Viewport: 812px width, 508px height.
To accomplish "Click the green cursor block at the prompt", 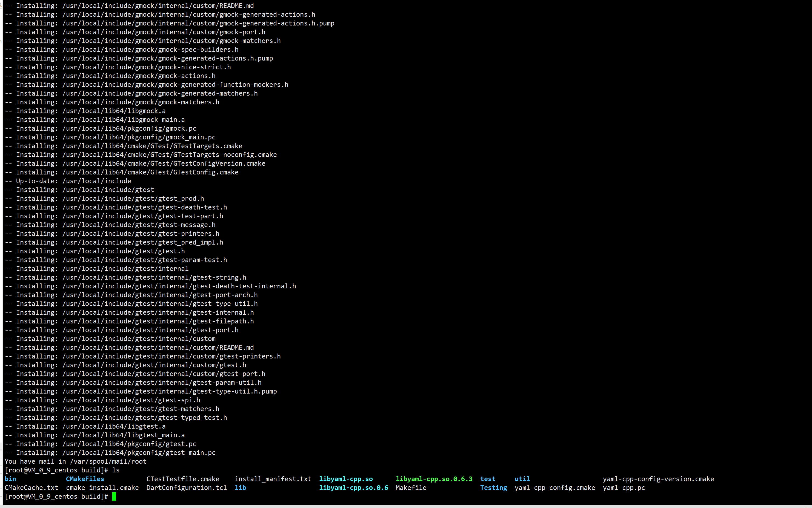I will coord(115,496).
